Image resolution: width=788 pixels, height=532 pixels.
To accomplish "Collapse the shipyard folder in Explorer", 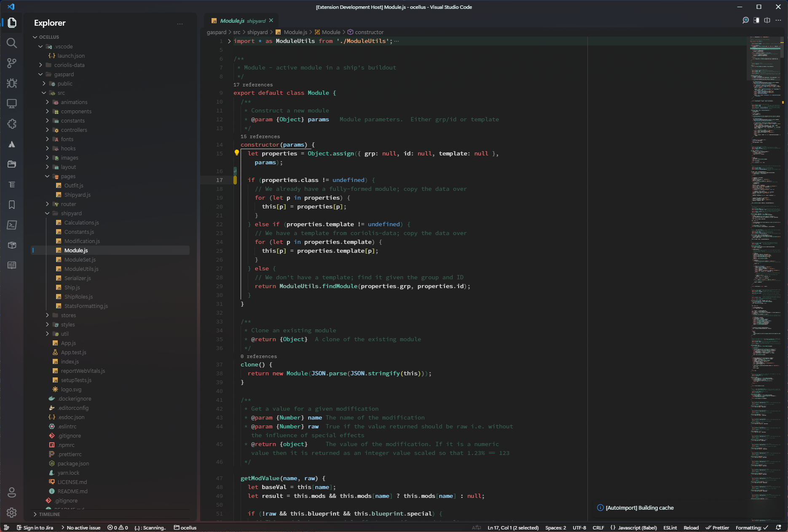I will pyautogui.click(x=47, y=213).
